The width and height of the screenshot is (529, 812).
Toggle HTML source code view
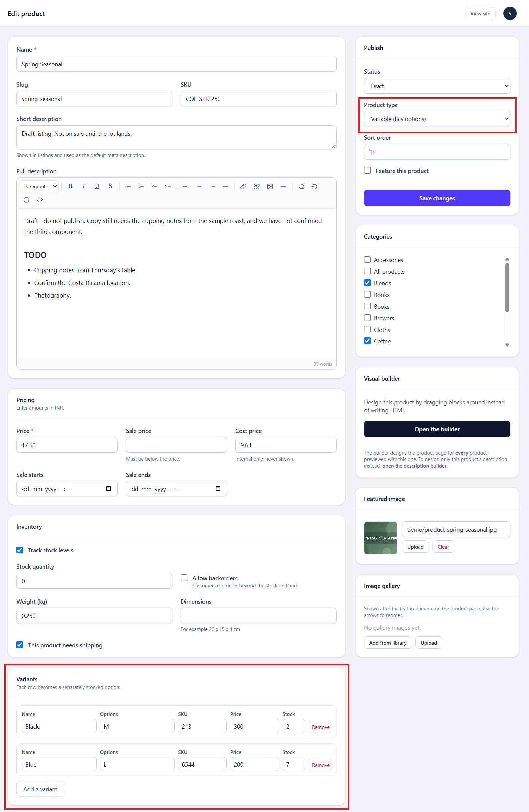(40, 199)
